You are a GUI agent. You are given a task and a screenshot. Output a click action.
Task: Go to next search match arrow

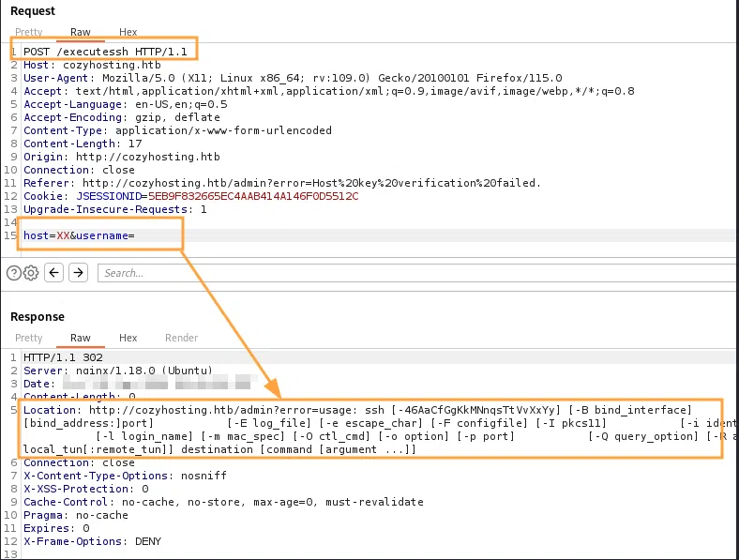click(79, 273)
